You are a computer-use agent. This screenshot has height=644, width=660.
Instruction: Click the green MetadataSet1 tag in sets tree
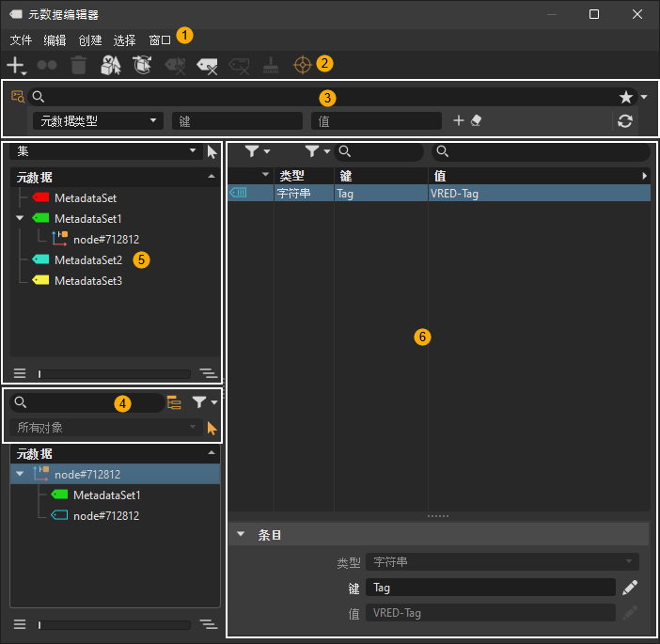pyautogui.click(x=40, y=218)
